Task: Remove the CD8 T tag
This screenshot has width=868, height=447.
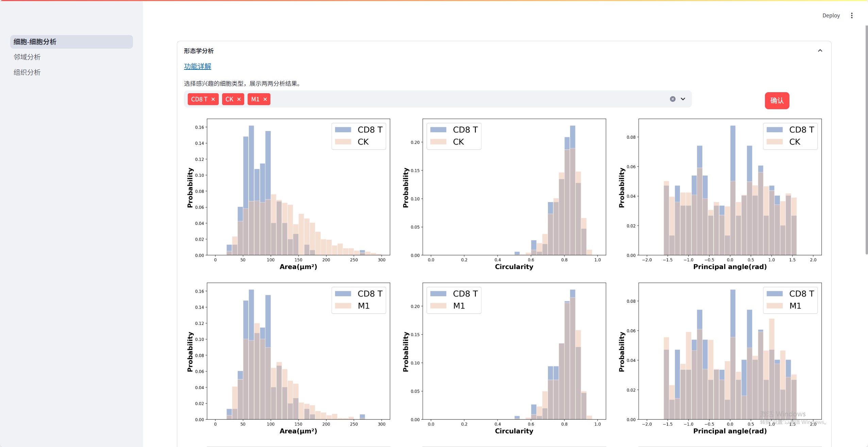Action: coord(213,99)
